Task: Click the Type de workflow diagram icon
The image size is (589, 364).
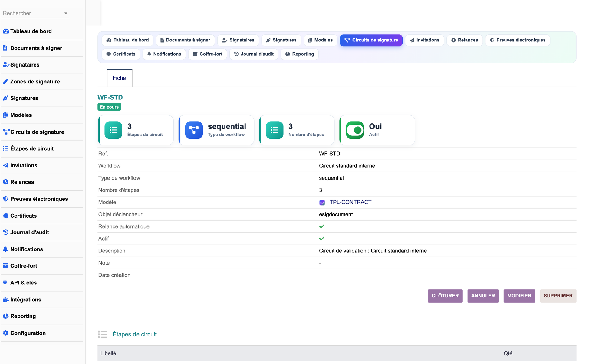Action: pyautogui.click(x=194, y=130)
